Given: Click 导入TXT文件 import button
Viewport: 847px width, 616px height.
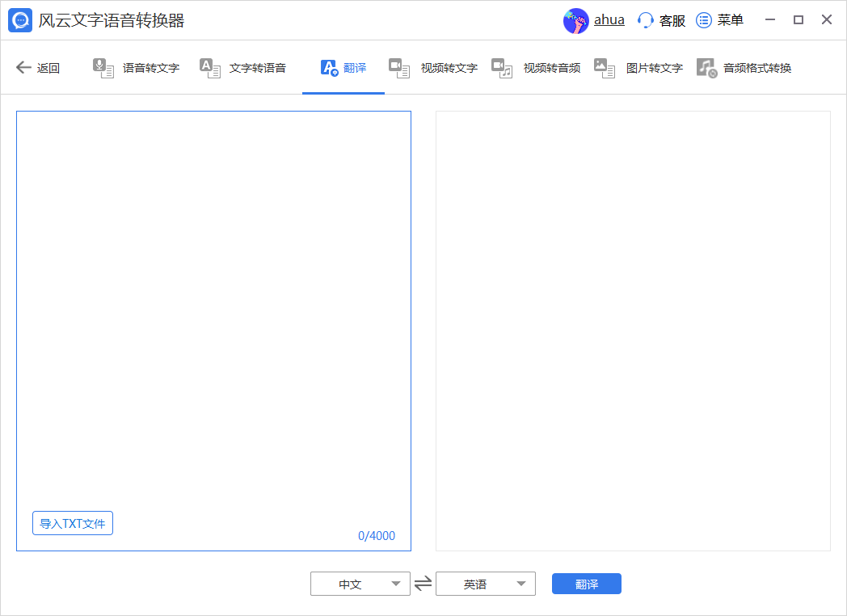Looking at the screenshot, I should coord(73,523).
